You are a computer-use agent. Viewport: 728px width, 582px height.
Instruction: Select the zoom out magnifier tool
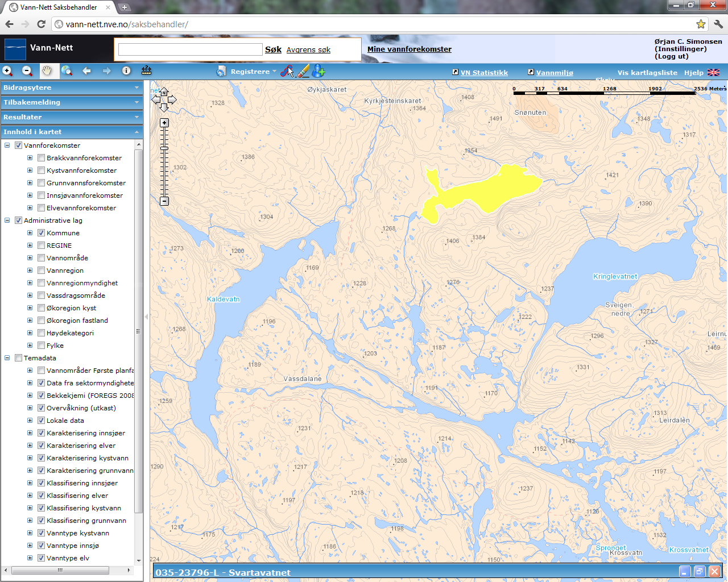(27, 71)
